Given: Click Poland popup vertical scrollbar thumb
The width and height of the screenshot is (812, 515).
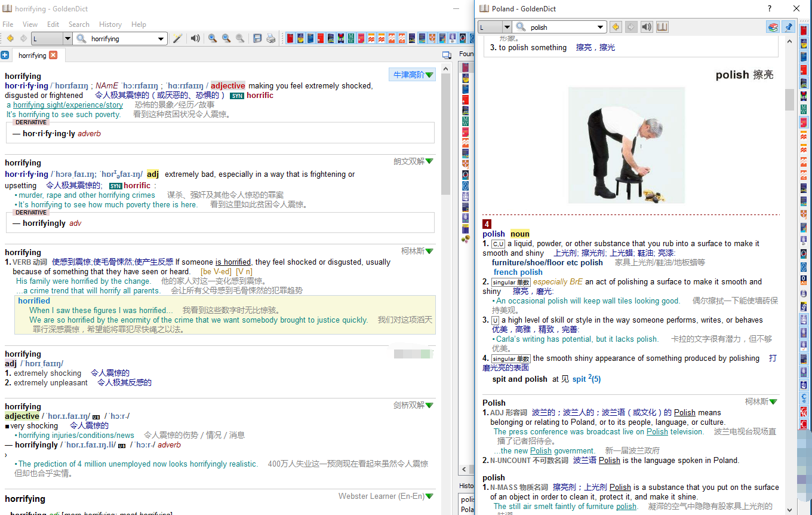Looking at the screenshot, I should pos(789,99).
